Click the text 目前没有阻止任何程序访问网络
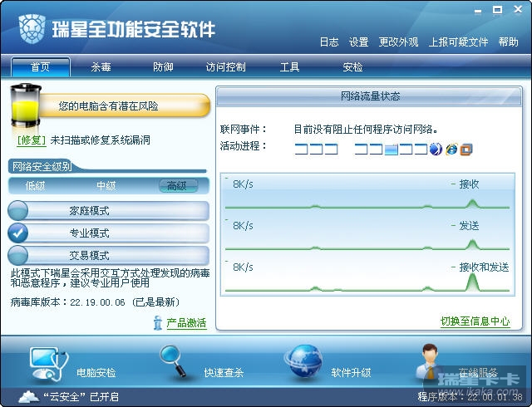Image resolution: width=532 pixels, height=407 pixels. pos(366,130)
